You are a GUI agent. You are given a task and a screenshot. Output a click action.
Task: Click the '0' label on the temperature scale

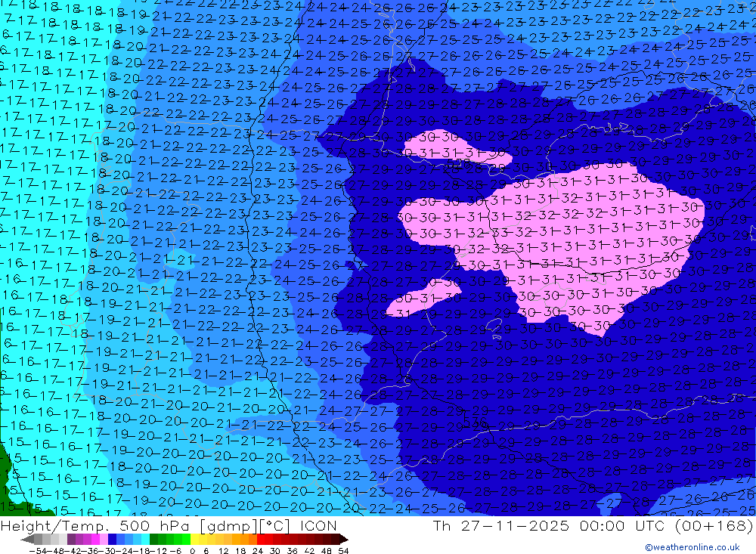point(192,551)
